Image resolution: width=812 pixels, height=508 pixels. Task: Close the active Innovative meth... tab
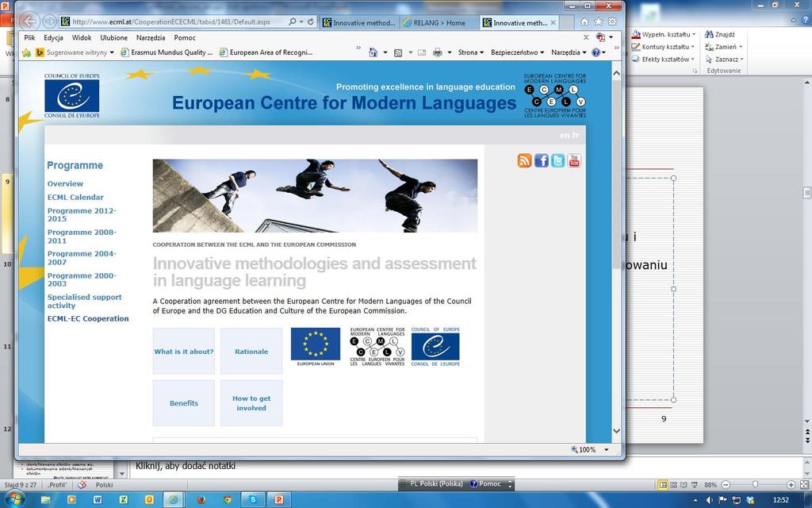coord(553,22)
